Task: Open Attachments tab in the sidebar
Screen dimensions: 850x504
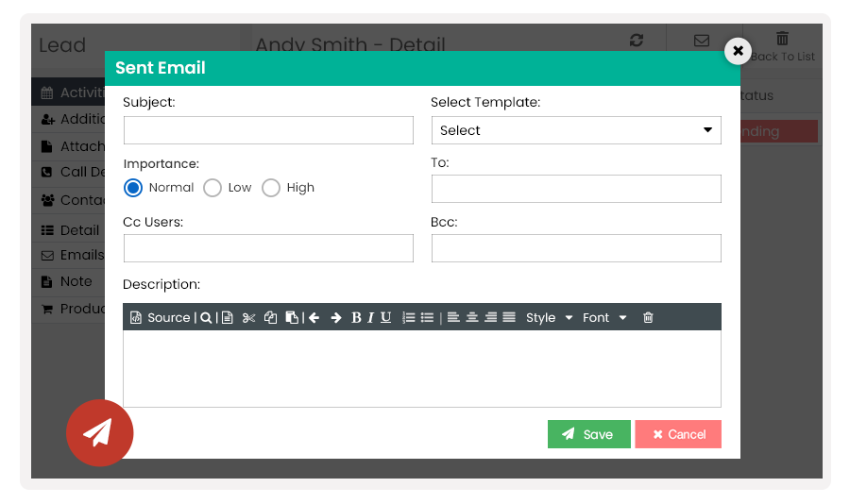Action: (x=68, y=146)
